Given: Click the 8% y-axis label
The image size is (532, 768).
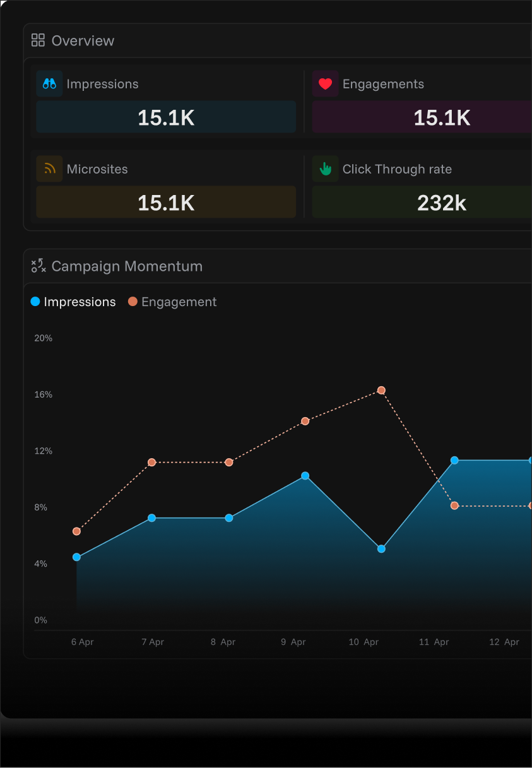Looking at the screenshot, I should pyautogui.click(x=41, y=507).
